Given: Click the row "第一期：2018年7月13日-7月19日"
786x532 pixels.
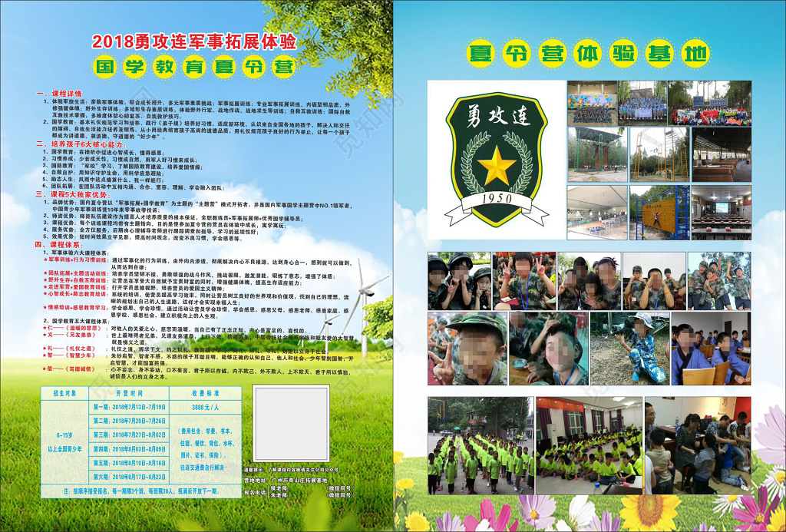Looking at the screenshot, I should point(129,407).
